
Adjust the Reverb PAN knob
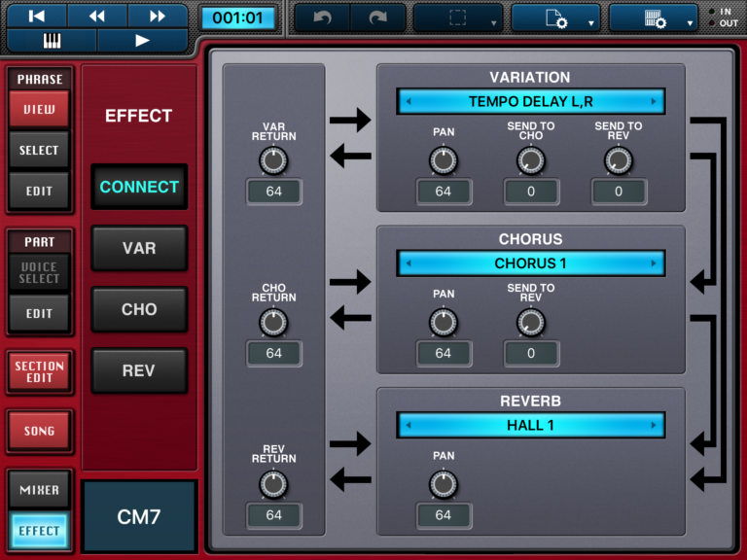[444, 484]
